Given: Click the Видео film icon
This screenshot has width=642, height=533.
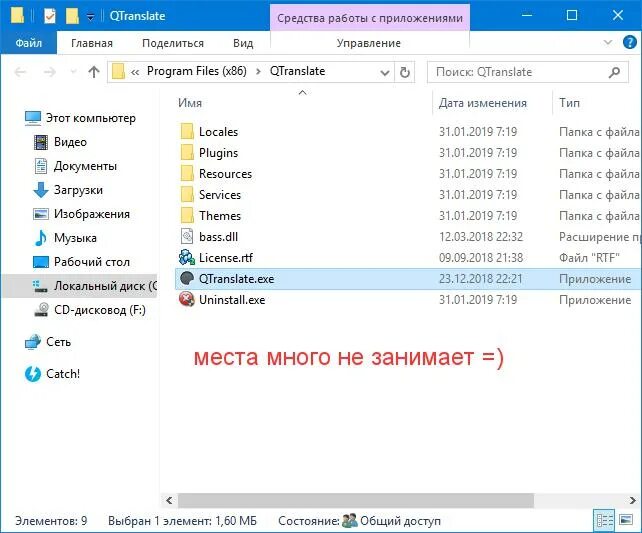Looking at the screenshot, I should pos(41,142).
